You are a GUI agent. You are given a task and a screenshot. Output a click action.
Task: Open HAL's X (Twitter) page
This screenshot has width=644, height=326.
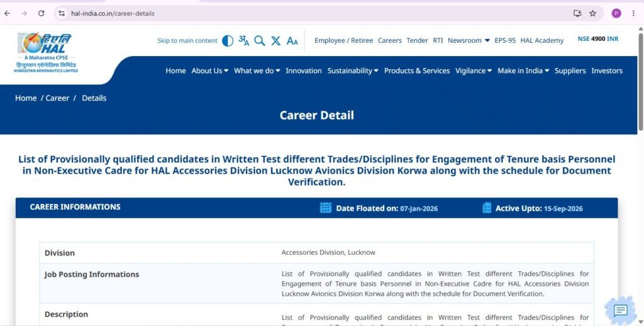pyautogui.click(x=276, y=40)
